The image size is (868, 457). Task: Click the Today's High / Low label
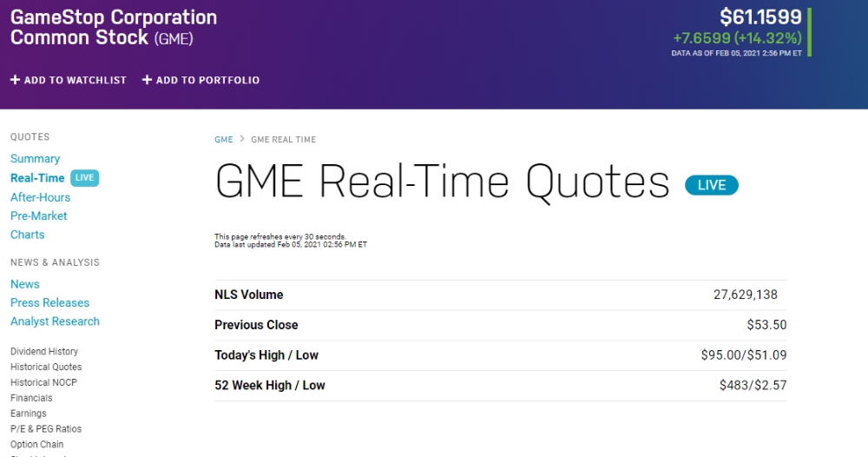point(266,355)
